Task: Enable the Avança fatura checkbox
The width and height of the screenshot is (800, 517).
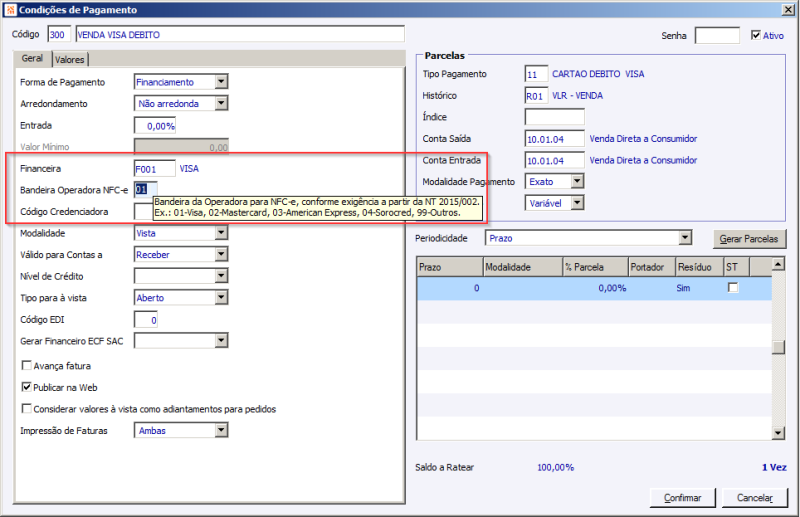Action: pos(27,365)
